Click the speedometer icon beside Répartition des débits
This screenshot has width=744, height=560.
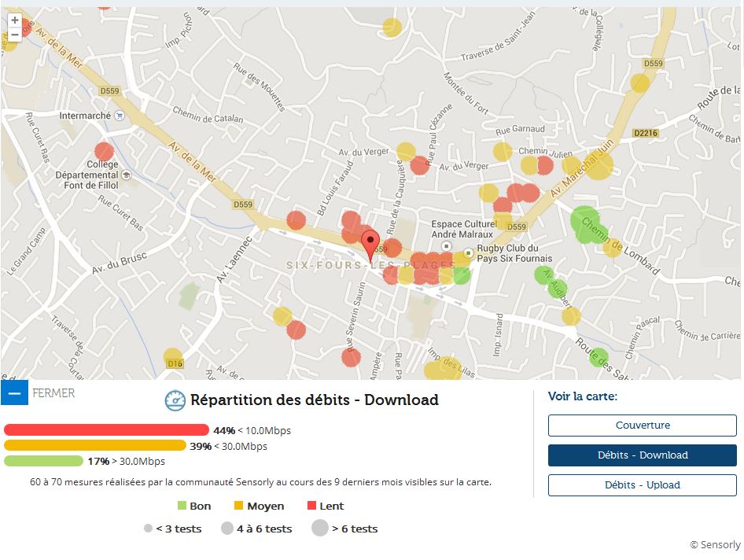click(x=175, y=400)
